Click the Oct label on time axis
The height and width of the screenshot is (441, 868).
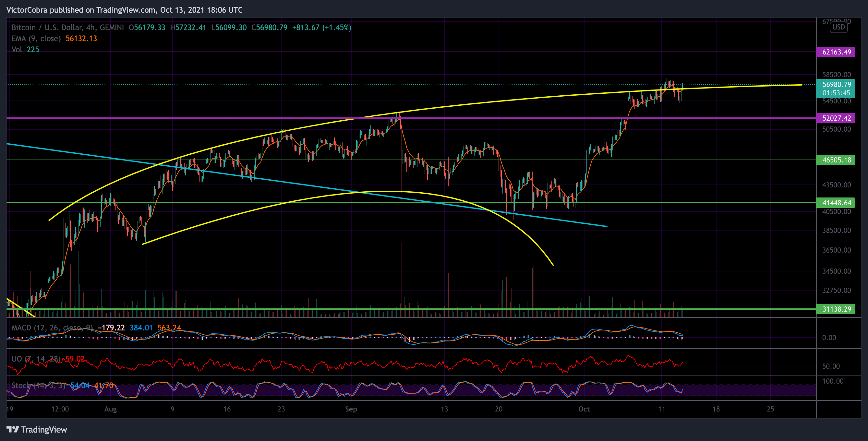(x=584, y=409)
